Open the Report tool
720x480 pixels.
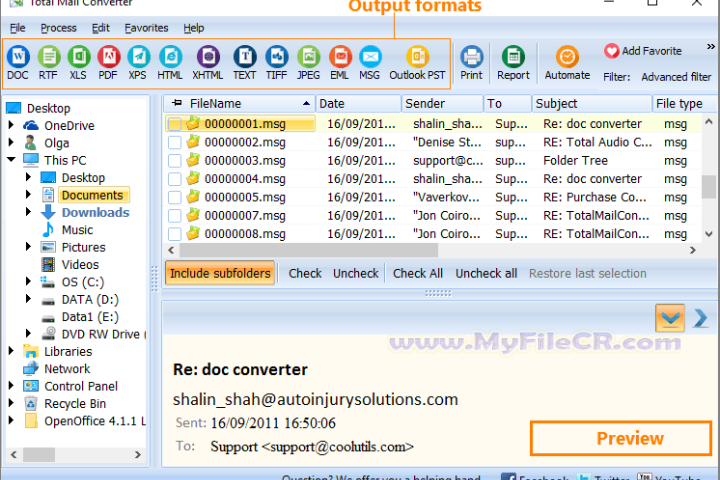pos(513,63)
